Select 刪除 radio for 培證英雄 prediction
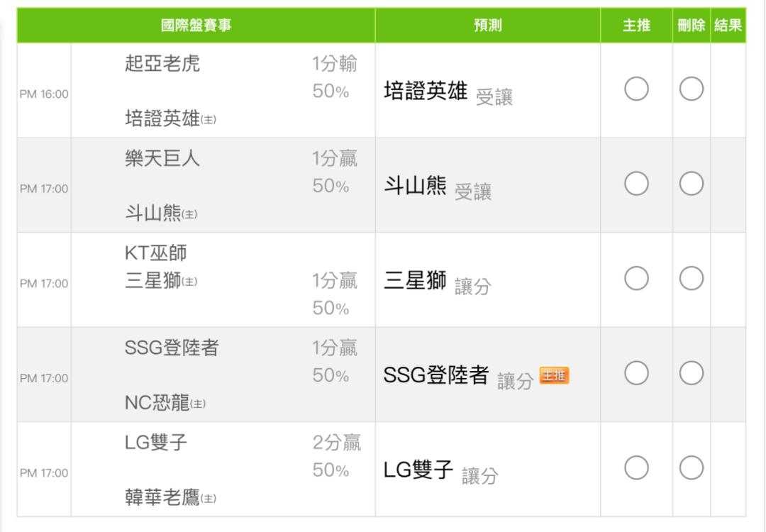The image size is (766, 532). coord(692,89)
